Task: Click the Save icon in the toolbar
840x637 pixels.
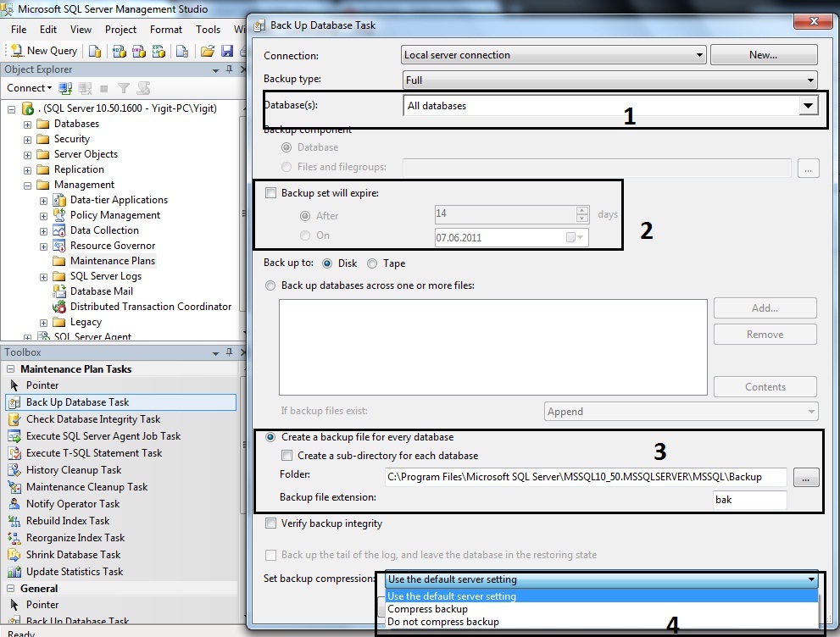Action: (x=227, y=51)
